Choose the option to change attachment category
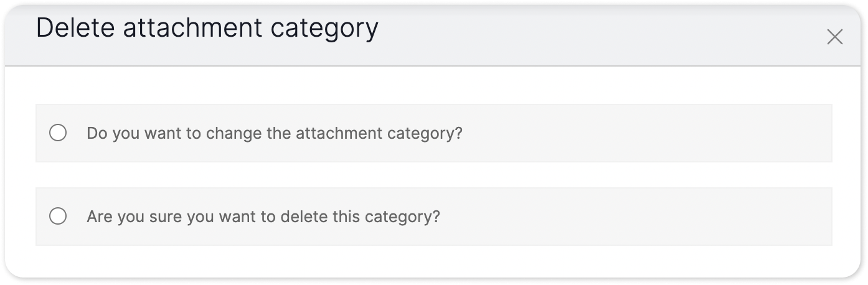Screen dimensions: 868x285 click(58, 133)
